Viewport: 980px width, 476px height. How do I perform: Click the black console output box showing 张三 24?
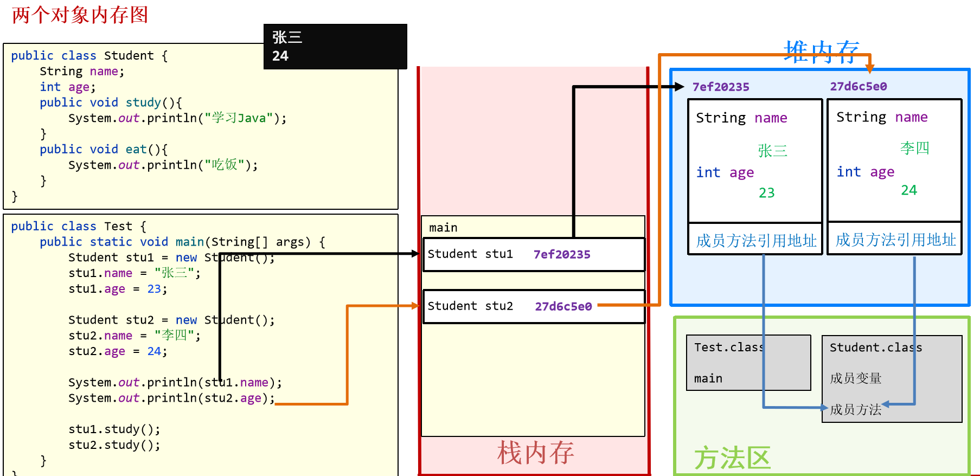click(x=335, y=47)
